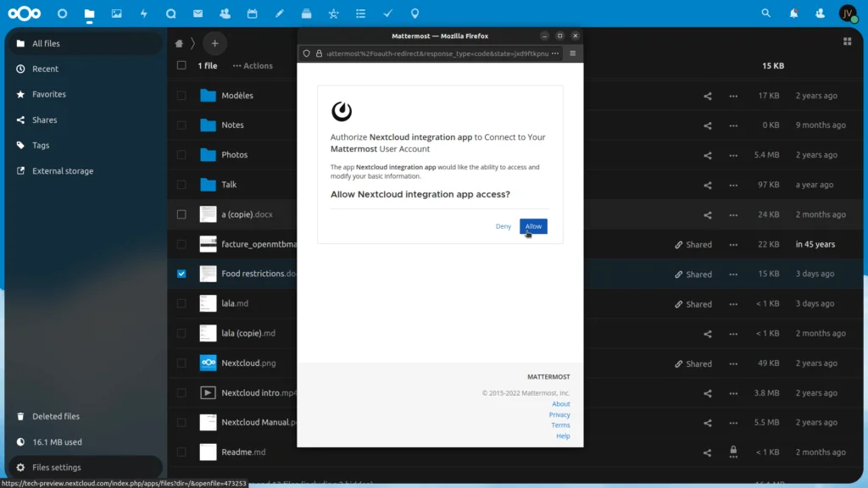Tick the checkbox for Photos folder
This screenshot has height=488, width=868.
181,155
